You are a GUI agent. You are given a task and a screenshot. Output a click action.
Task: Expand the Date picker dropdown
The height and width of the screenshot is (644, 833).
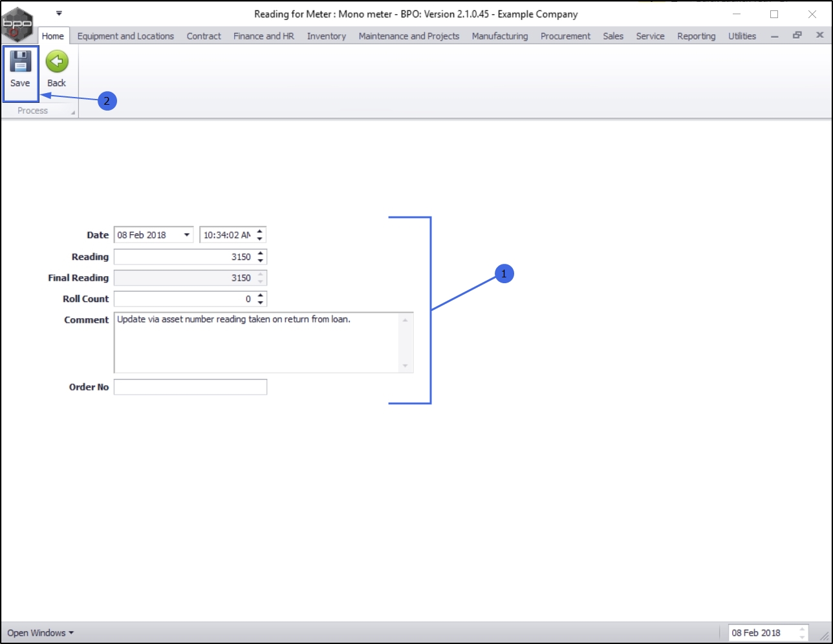[x=187, y=235]
